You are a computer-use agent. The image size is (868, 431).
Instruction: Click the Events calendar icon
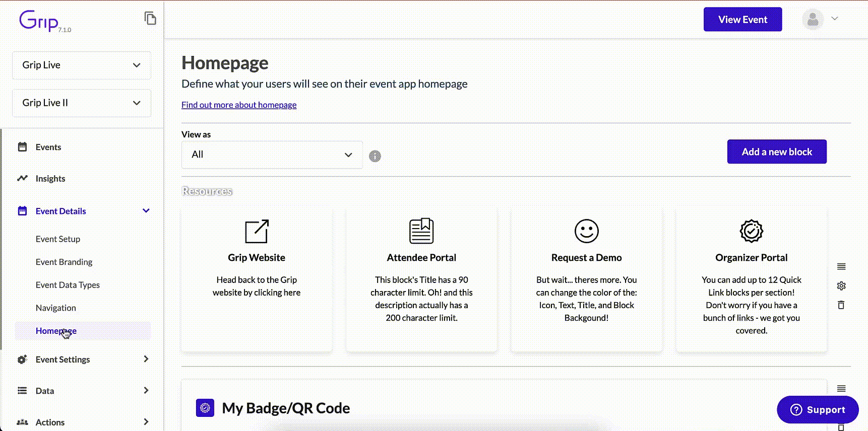tap(22, 147)
